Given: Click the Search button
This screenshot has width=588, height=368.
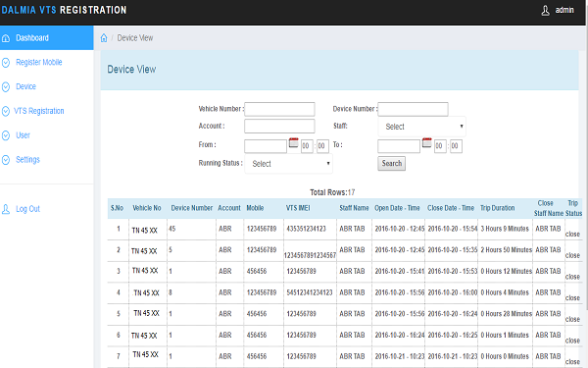Looking at the screenshot, I should (x=391, y=163).
